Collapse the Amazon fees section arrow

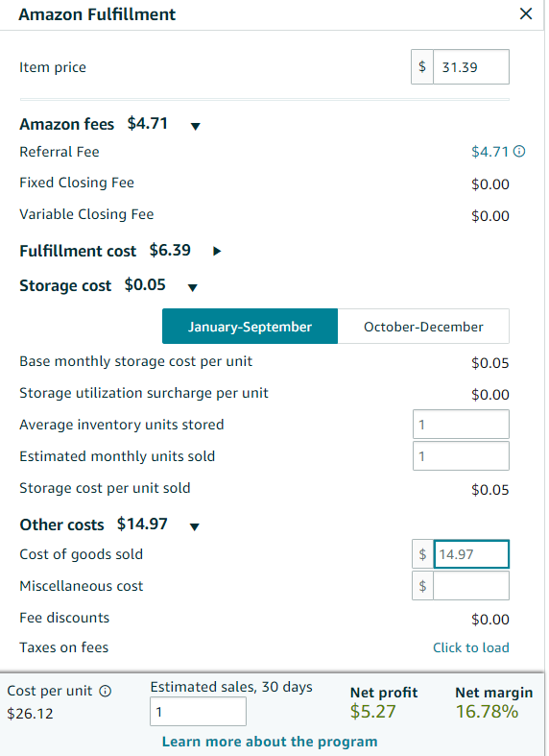tap(195, 127)
